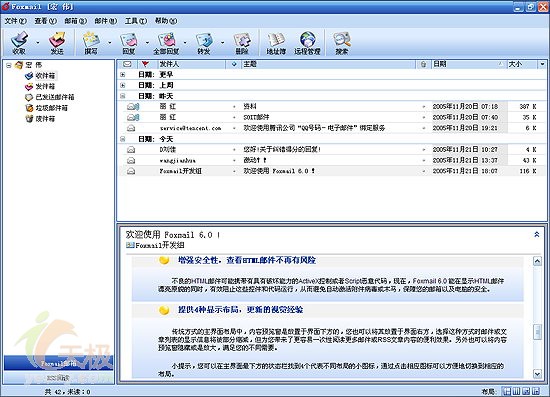Viewport: 550px width, 397px height.
Task: Launch the 搜索 search tool
Action: click(342, 42)
